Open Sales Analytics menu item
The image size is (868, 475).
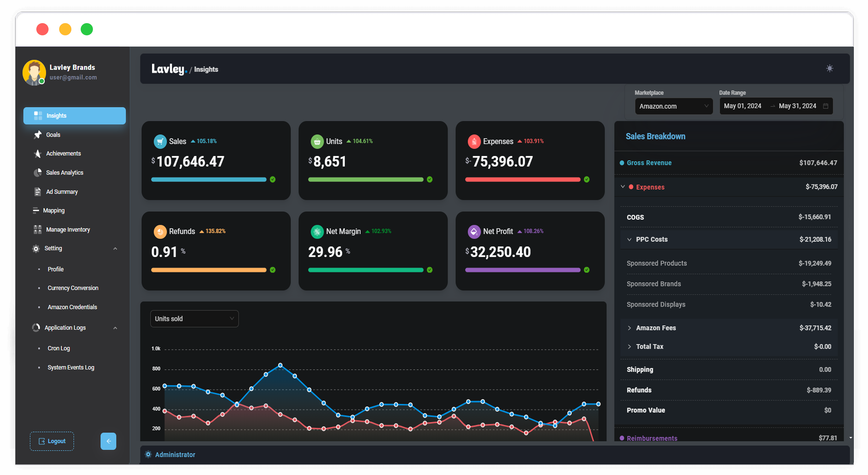[x=75, y=173]
